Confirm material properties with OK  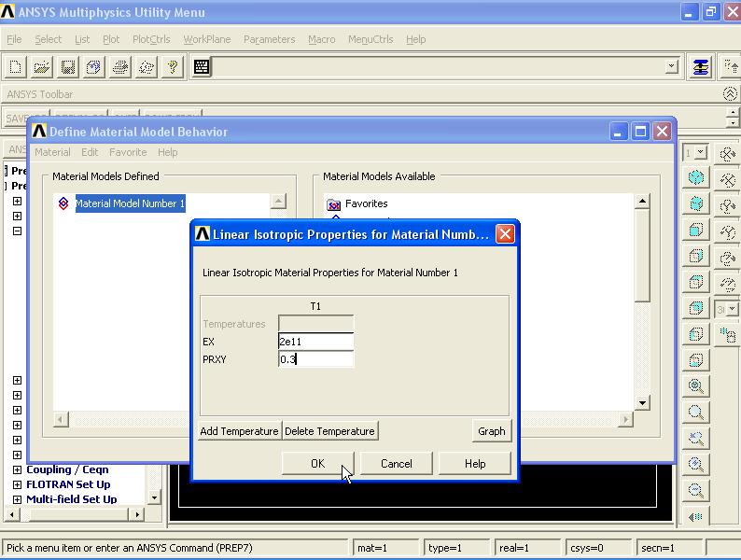tap(317, 464)
